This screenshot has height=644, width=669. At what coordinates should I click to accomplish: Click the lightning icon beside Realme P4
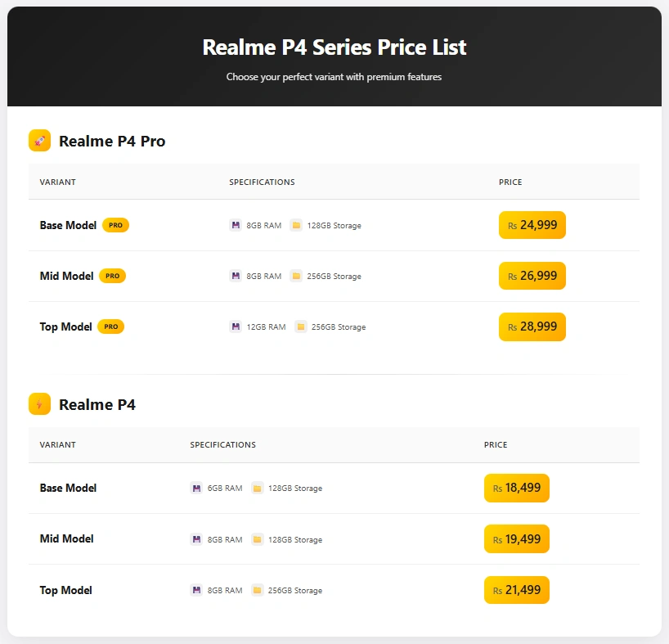pyautogui.click(x=40, y=403)
